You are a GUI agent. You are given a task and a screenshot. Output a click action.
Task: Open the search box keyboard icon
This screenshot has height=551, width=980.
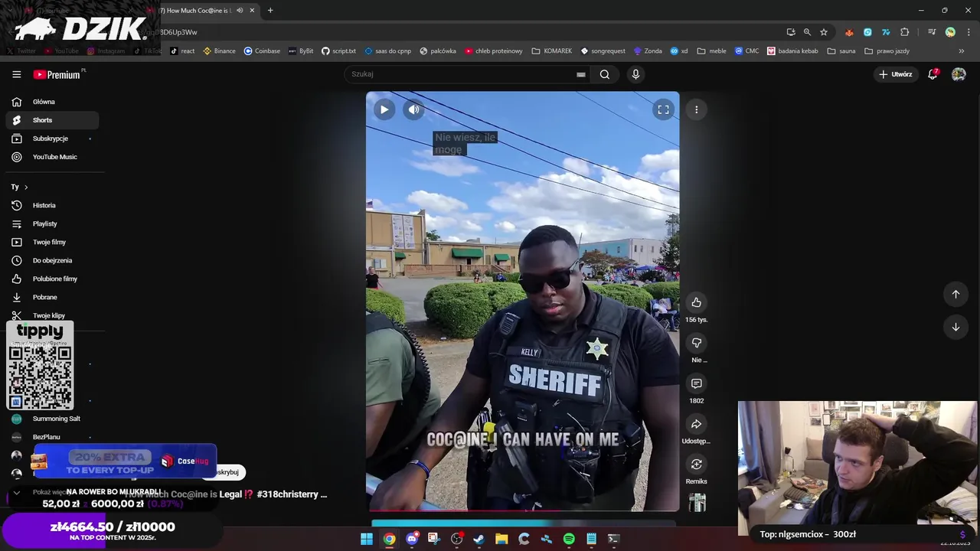click(x=581, y=74)
